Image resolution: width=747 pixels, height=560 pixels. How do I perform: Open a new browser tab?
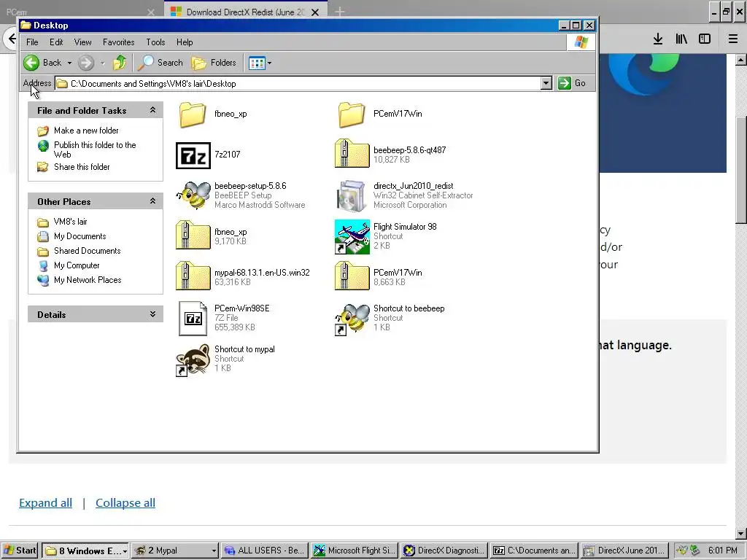coord(340,12)
